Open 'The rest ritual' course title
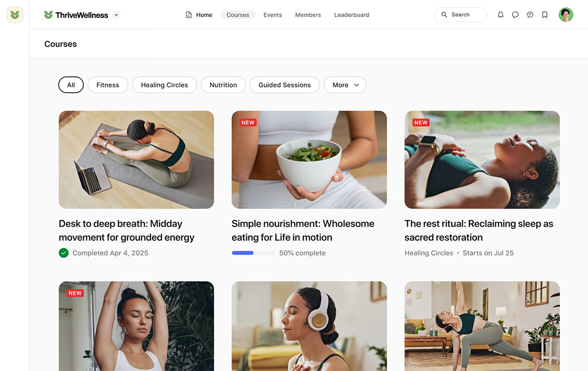Image resolution: width=588 pixels, height=371 pixels. [x=479, y=230]
